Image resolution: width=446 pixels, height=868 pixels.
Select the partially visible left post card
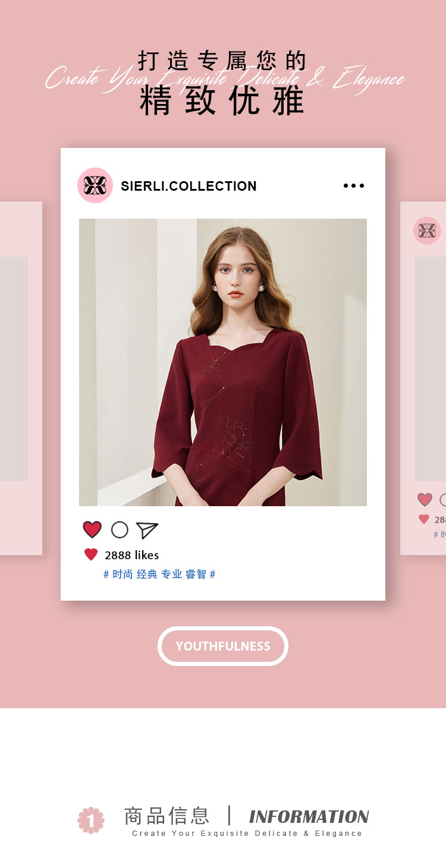tap(21, 378)
